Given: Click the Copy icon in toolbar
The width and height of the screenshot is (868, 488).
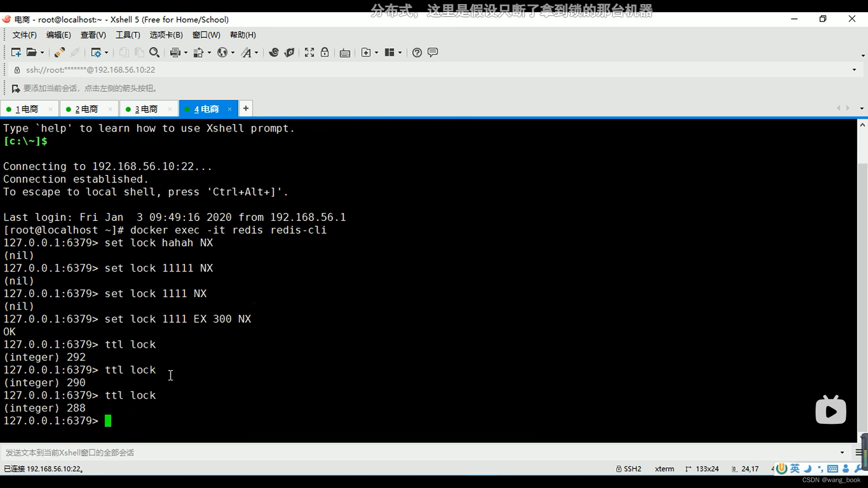Looking at the screenshot, I should click(x=123, y=52).
